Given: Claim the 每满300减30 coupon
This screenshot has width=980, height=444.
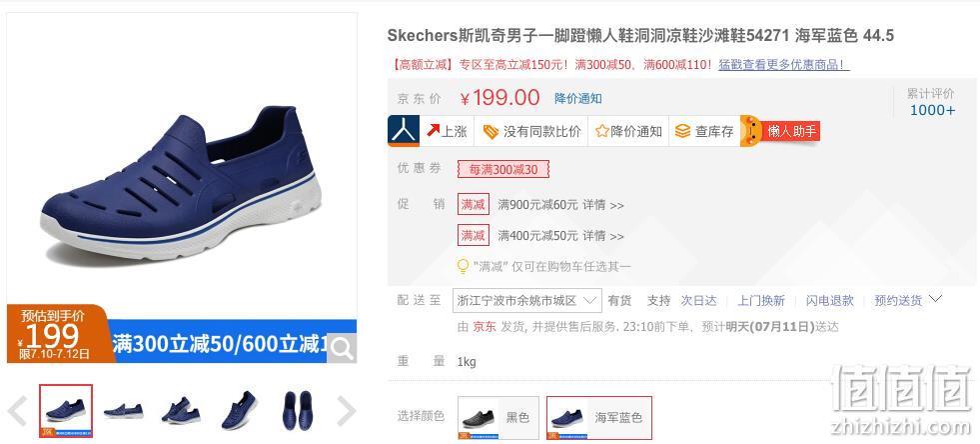Looking at the screenshot, I should point(503,169).
